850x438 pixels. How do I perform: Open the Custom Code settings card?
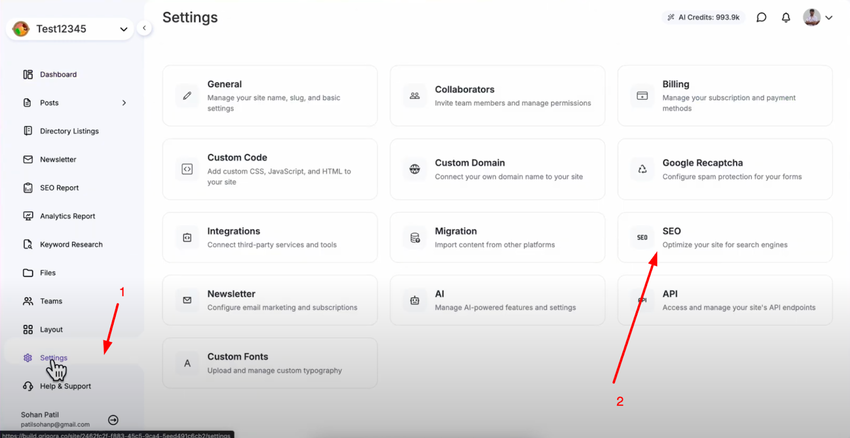pyautogui.click(x=270, y=169)
